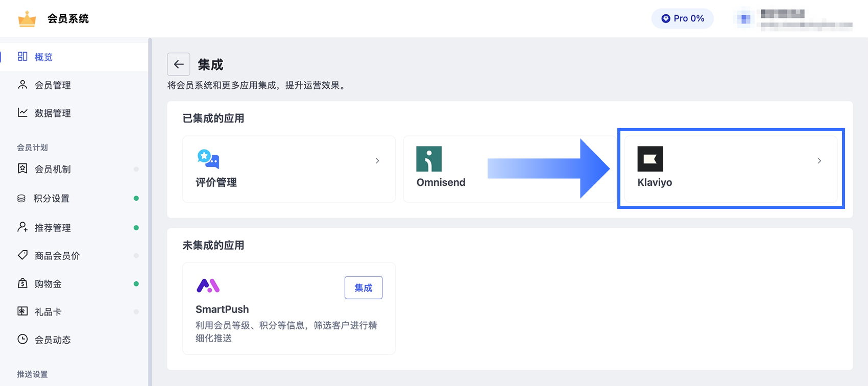Click the Klaviyo app logo
868x386 pixels.
tap(650, 159)
